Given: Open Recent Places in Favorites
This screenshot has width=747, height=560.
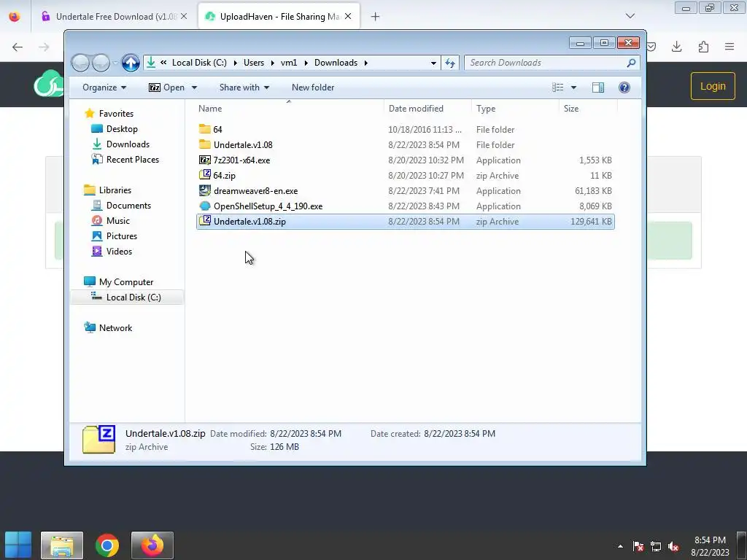Looking at the screenshot, I should tap(133, 159).
